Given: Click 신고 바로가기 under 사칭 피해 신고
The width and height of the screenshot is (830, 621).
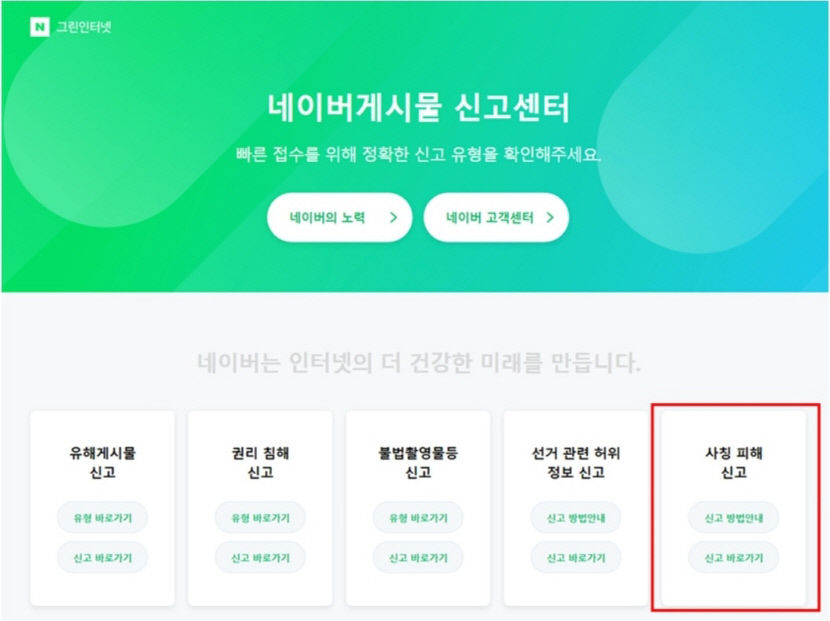Looking at the screenshot, I should point(734,557).
